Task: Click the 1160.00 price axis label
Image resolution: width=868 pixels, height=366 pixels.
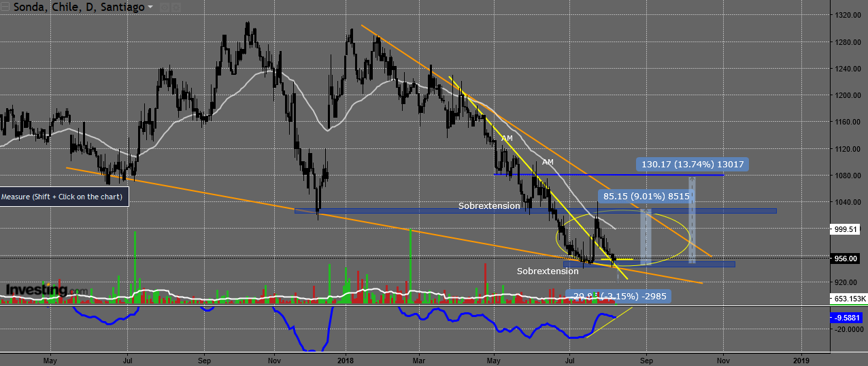Action: click(848, 122)
